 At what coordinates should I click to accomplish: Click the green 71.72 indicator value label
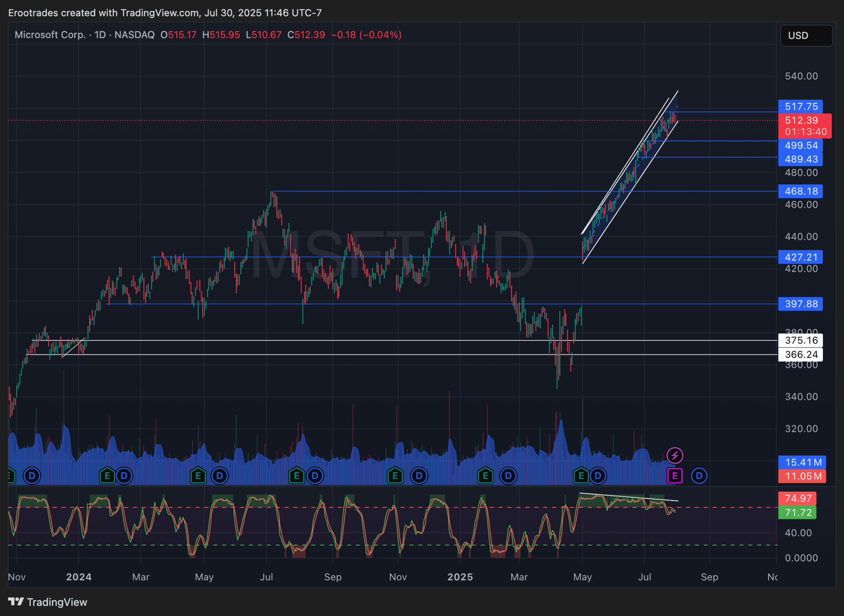797,512
